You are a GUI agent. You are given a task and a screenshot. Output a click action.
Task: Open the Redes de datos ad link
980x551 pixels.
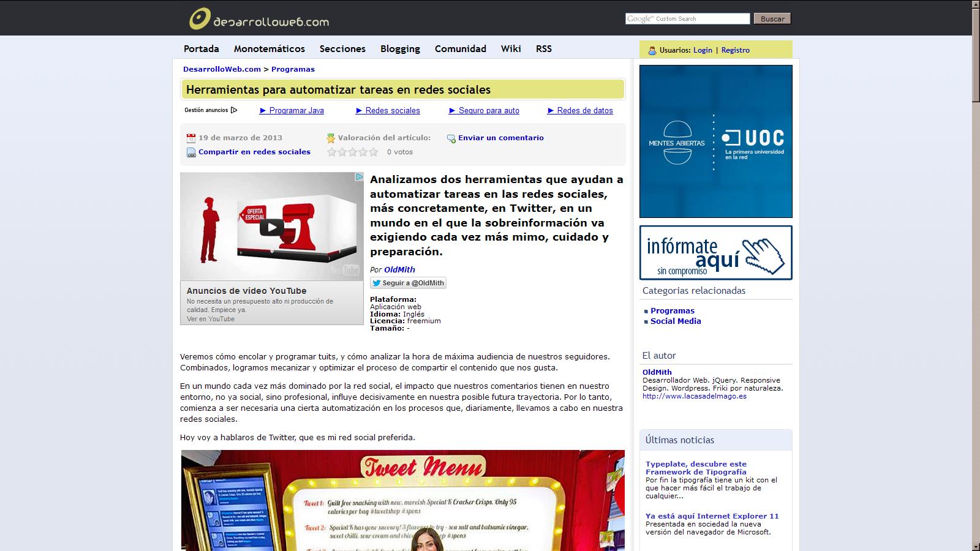pyautogui.click(x=580, y=111)
